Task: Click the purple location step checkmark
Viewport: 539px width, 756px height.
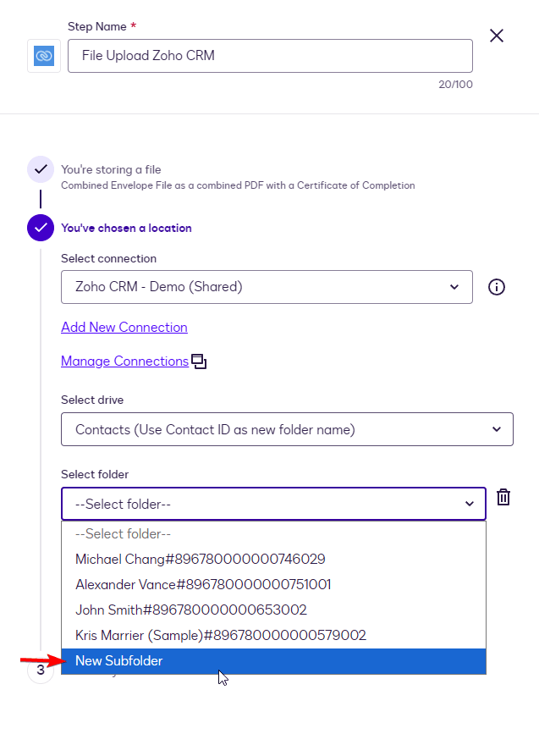Action: [41, 228]
